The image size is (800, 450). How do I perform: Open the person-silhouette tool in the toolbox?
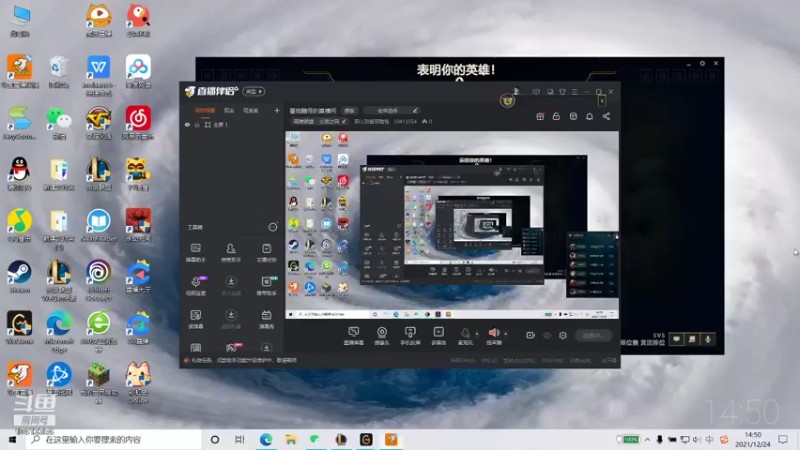coord(231,253)
